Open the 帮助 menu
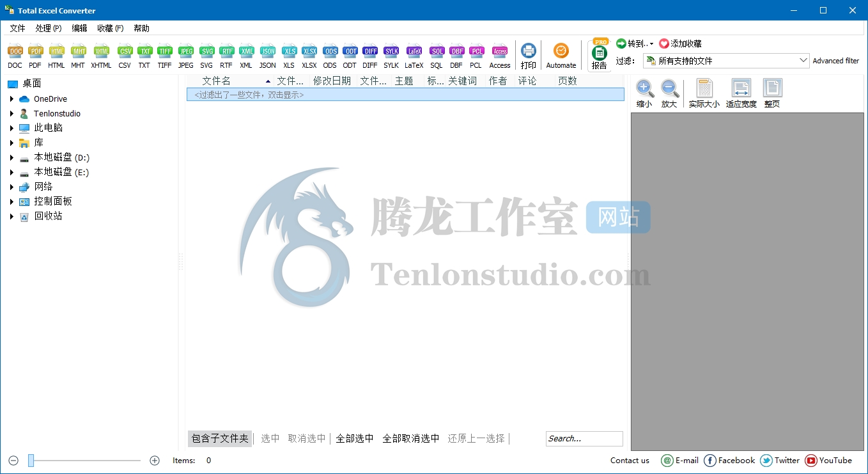868x474 pixels. (x=141, y=28)
